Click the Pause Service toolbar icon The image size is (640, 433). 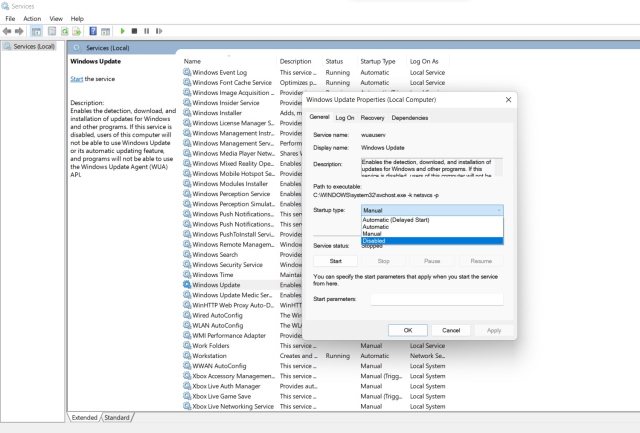coord(147,31)
